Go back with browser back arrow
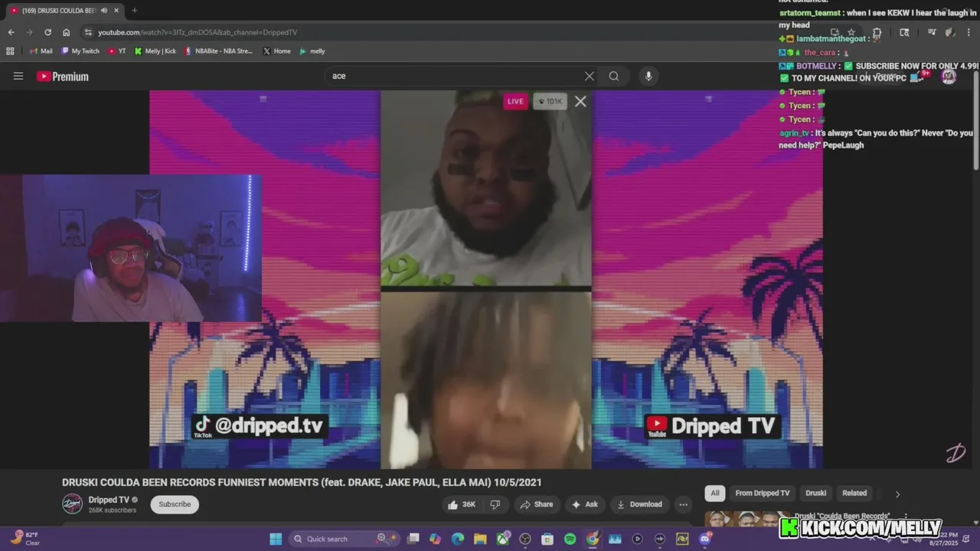The image size is (980, 551). tap(11, 32)
